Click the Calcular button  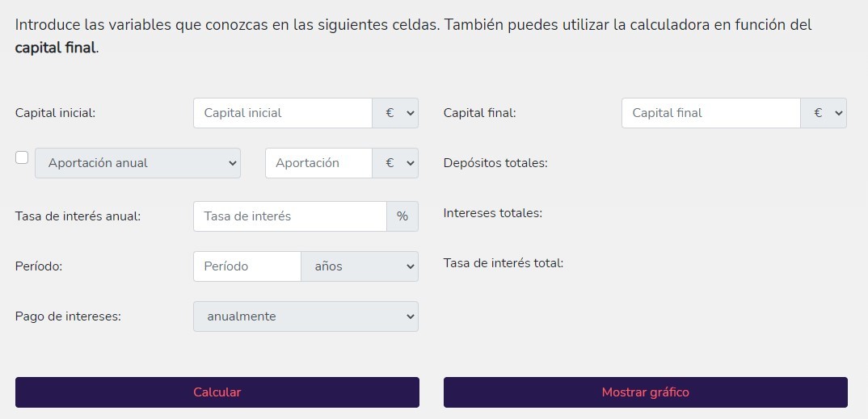[x=217, y=392]
